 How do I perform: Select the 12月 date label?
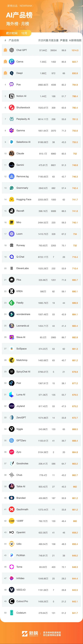24,33
